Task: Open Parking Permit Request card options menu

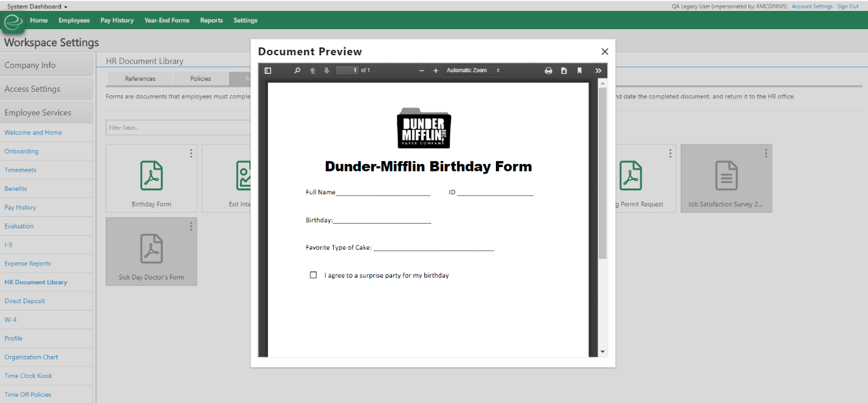Action: tap(670, 153)
